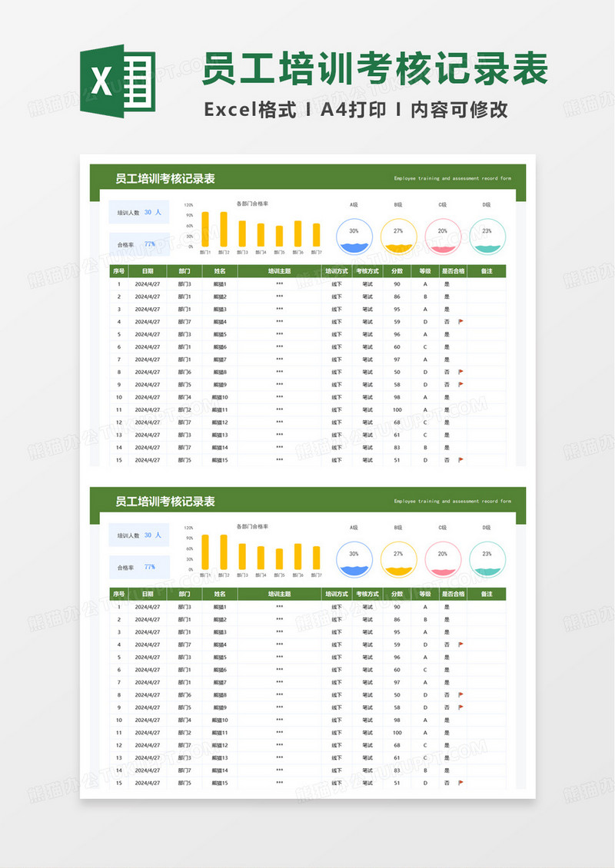Select the 部门4 cell in upper sheet row 10
The width and height of the screenshot is (615, 868).
click(184, 397)
